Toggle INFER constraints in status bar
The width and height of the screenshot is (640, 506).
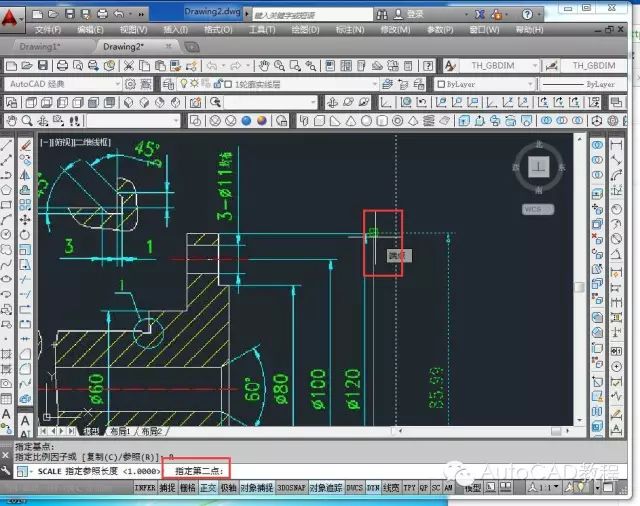145,487
